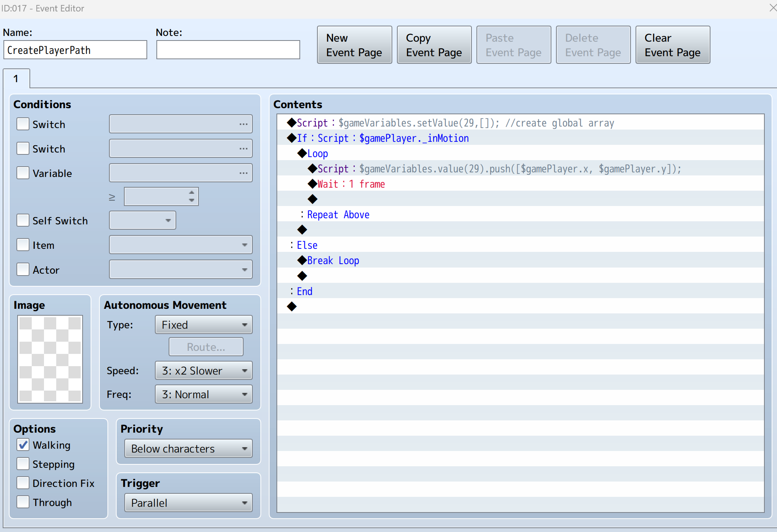Viewport: 777px width, 532px height.
Task: Click New Event Page button
Action: pyautogui.click(x=354, y=45)
